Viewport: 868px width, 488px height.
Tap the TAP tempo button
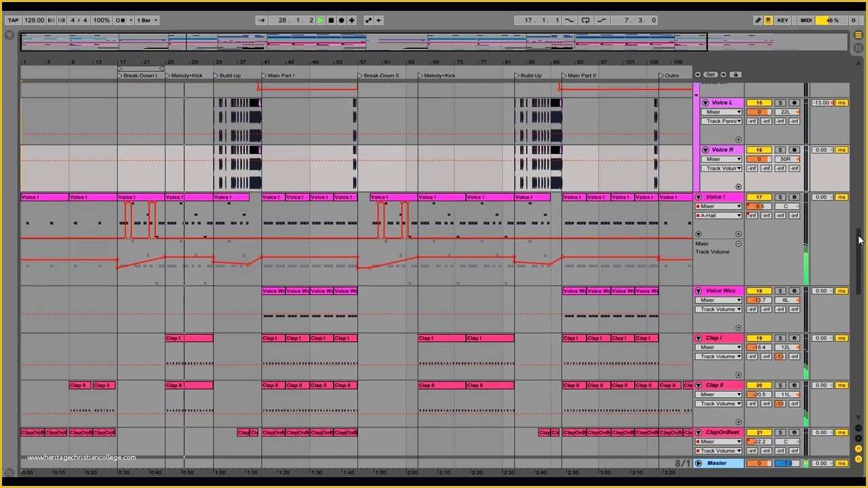click(13, 20)
